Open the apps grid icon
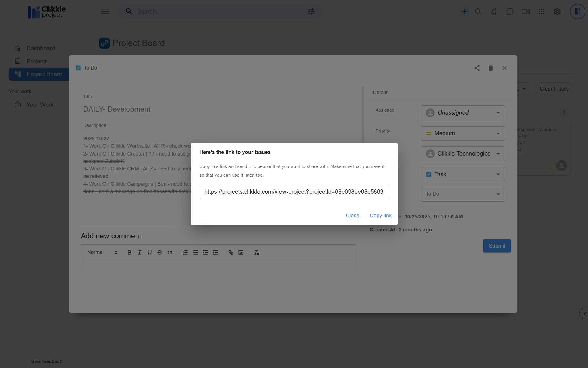588x368 pixels. [x=541, y=11]
